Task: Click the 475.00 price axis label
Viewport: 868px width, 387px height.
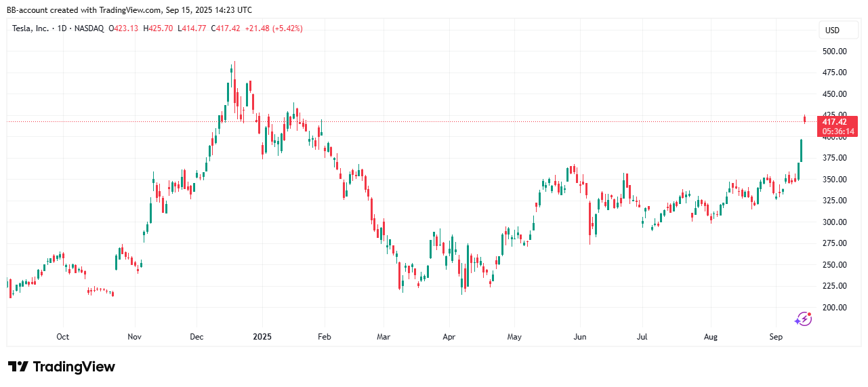Action: 835,73
